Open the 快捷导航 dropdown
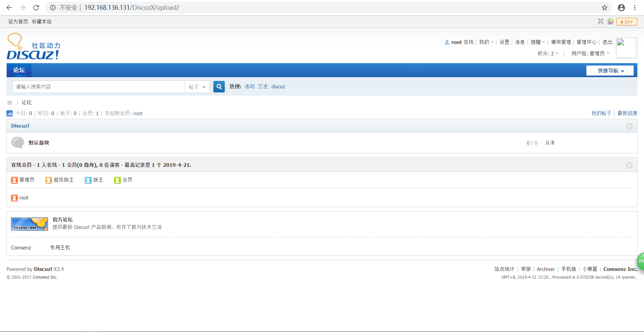This screenshot has height=332, width=644. coord(610,70)
